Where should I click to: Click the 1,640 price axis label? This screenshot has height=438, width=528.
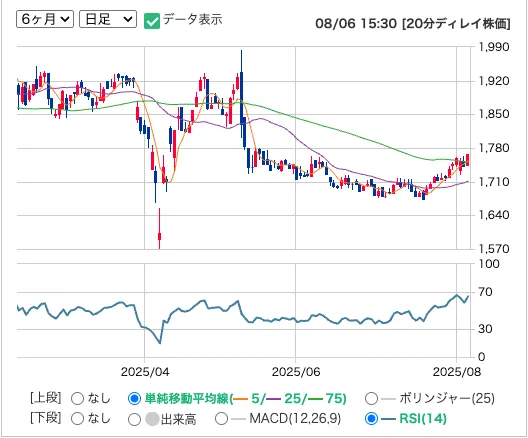point(494,215)
